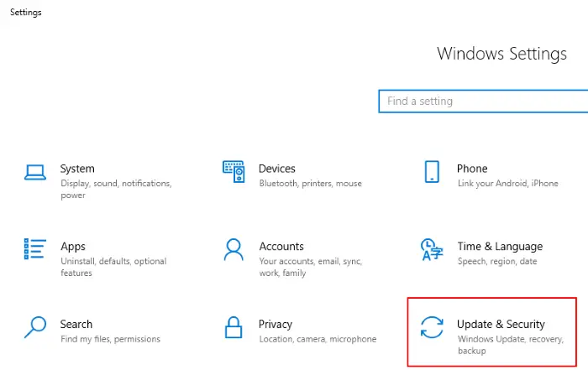The width and height of the screenshot is (588, 370).
Task: Click the Privacy padlock icon
Action: pyautogui.click(x=234, y=327)
